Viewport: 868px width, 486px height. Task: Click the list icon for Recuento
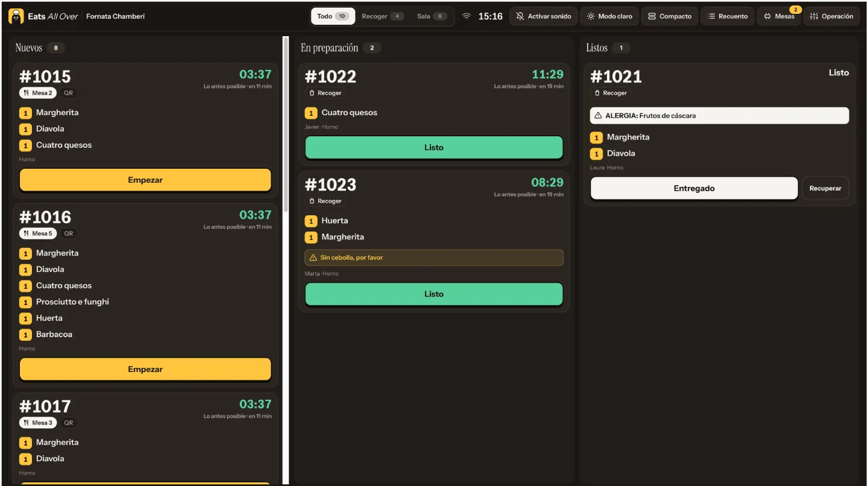[711, 16]
